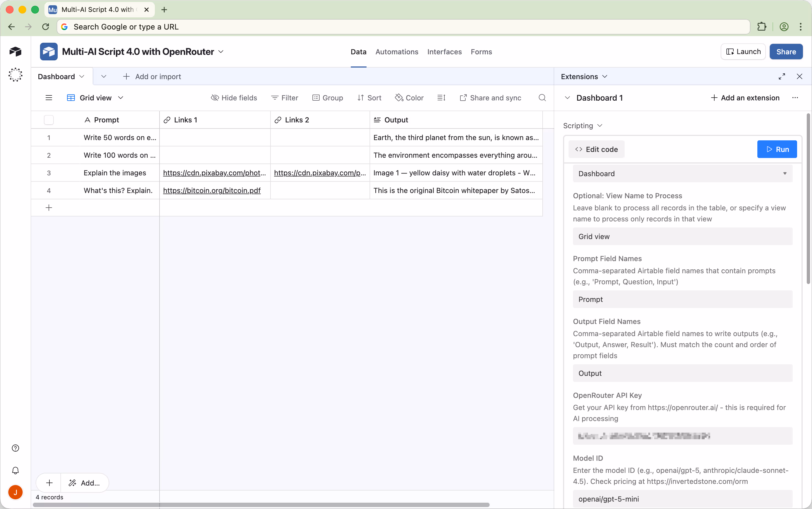Image resolution: width=812 pixels, height=509 pixels.
Task: Open the base name dropdown
Action: point(221,52)
